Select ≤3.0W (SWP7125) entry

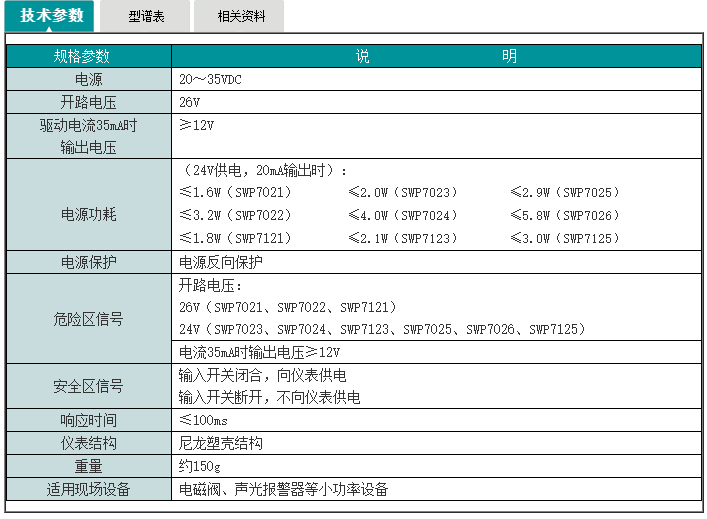(565, 238)
